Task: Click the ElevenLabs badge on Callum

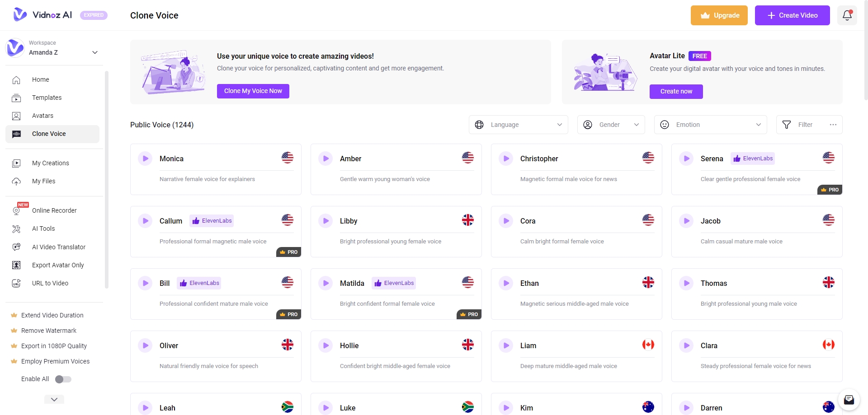Action: [212, 221]
